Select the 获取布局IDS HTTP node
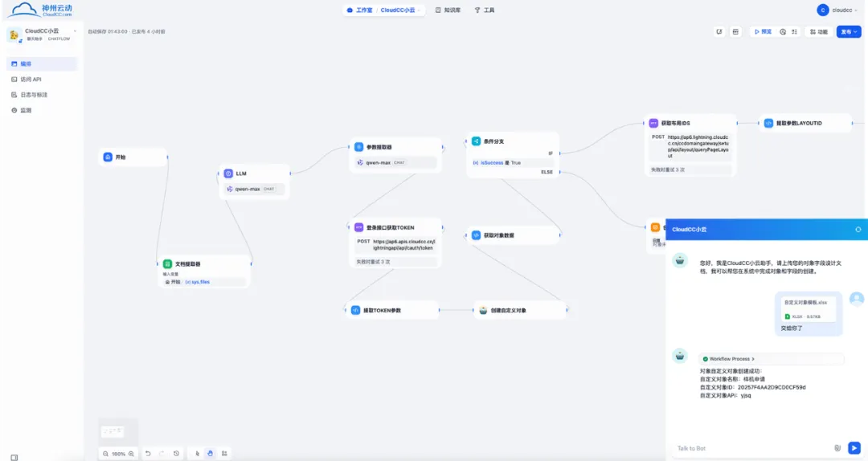 click(691, 146)
